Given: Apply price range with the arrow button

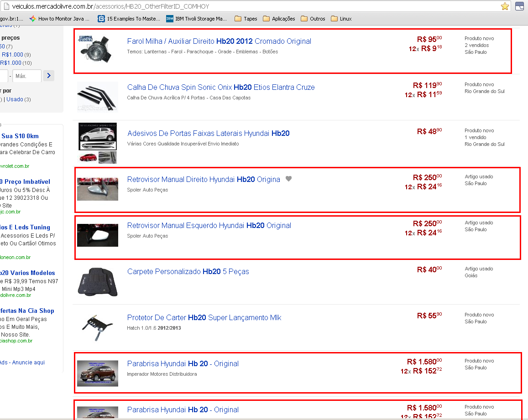Looking at the screenshot, I should tap(49, 76).
